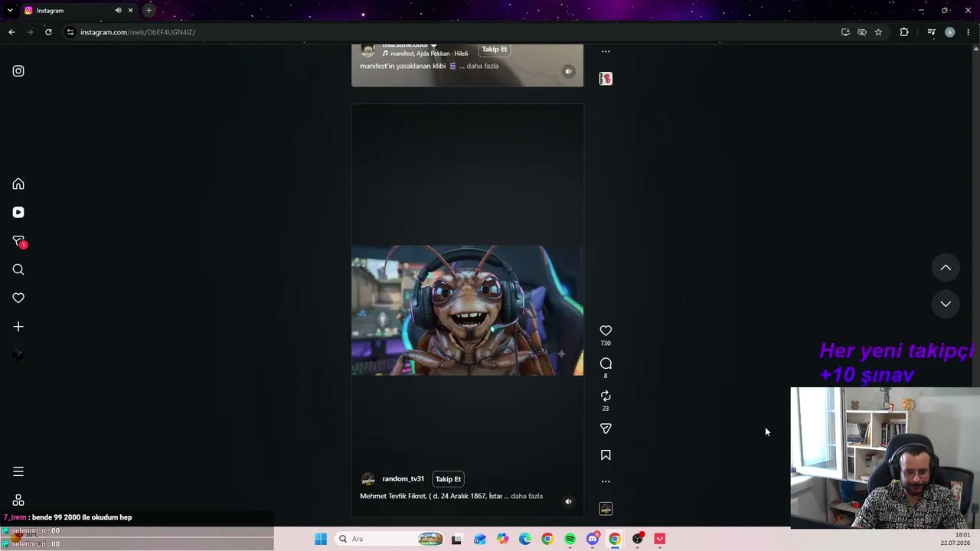
Task: Open the audio thumbnail of the random_tv31 reel
Action: pyautogui.click(x=606, y=509)
